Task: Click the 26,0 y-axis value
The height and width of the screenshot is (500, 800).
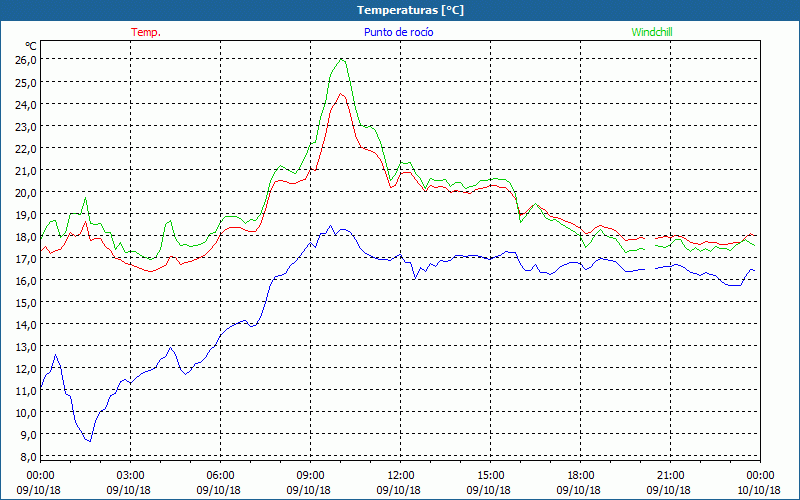Action: click(26, 60)
